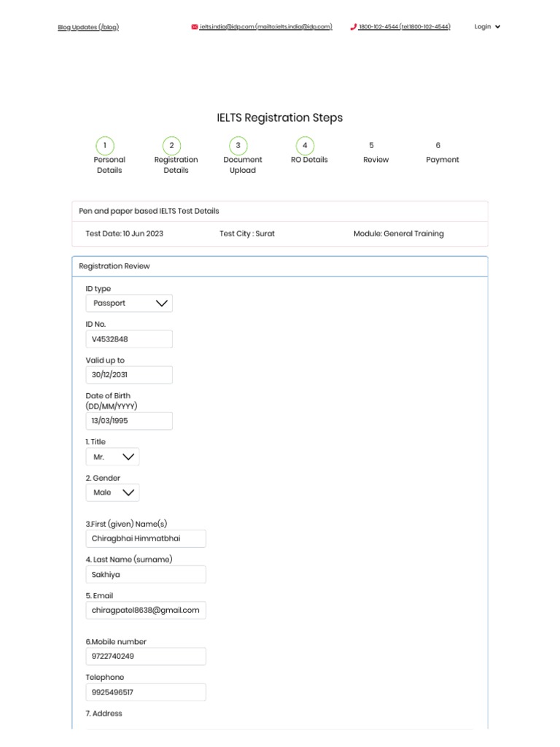Click 'Pen and paper based IELTS Test Details'
This screenshot has height=747, width=560.
point(149,211)
